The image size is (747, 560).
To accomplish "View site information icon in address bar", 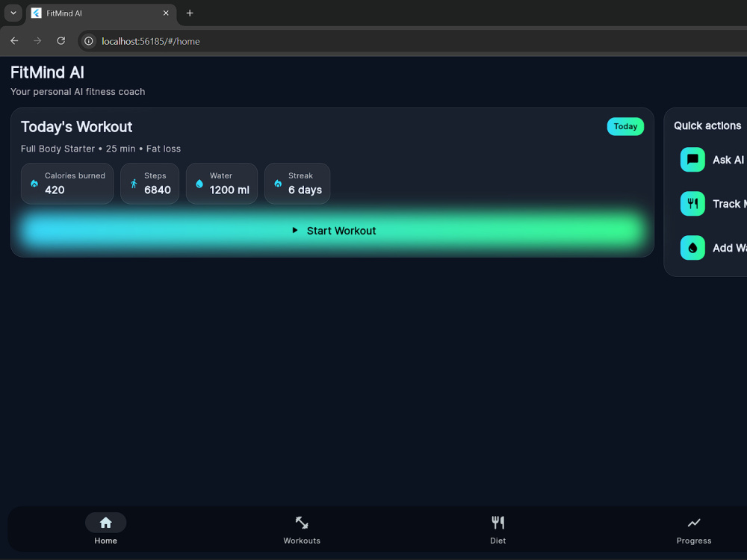I will (x=89, y=41).
